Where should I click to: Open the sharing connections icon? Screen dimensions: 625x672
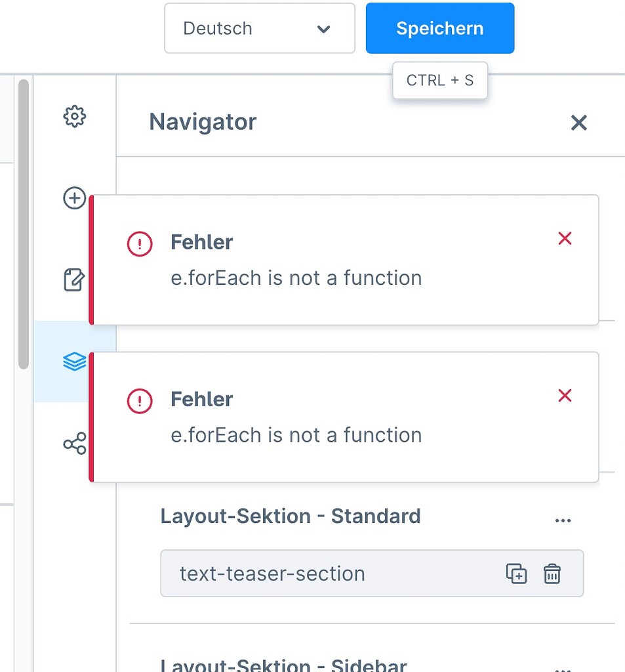74,443
